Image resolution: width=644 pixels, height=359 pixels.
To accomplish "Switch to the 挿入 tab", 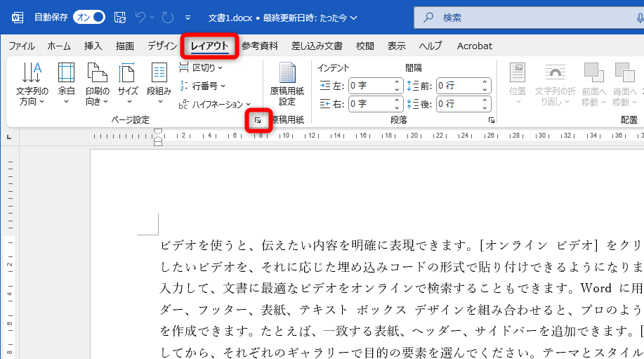I will click(93, 46).
